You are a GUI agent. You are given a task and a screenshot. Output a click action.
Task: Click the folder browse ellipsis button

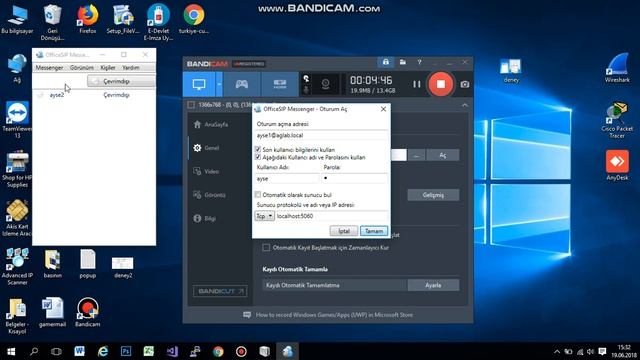tap(416, 155)
